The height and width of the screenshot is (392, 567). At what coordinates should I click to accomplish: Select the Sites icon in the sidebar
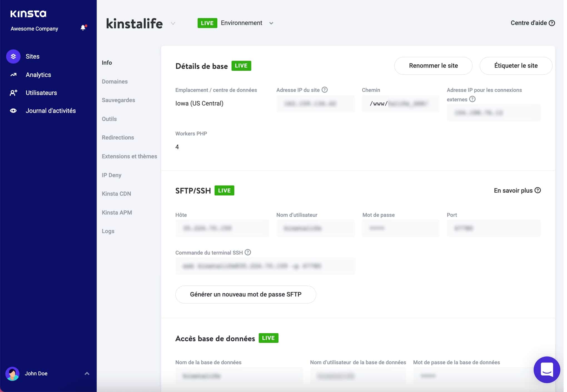pyautogui.click(x=13, y=56)
